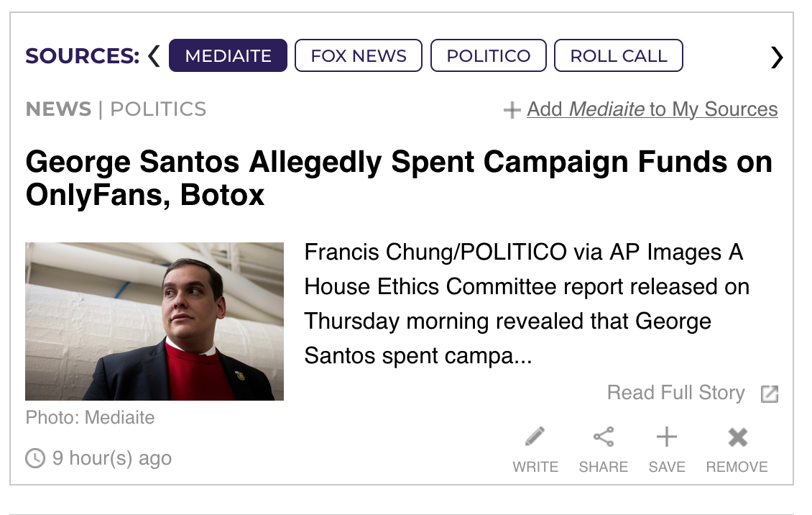Click the plus Save icon
The image size is (812, 515).
pos(667,437)
